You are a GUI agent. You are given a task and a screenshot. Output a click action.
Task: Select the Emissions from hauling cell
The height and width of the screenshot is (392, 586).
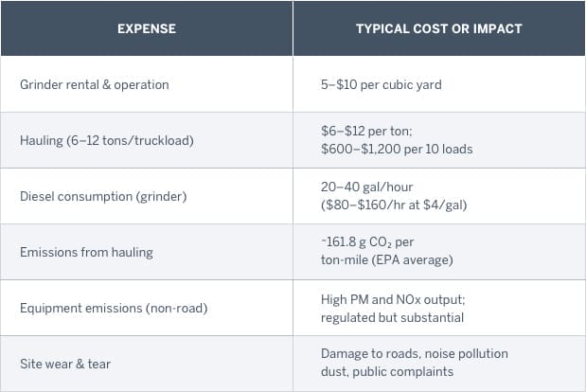(85, 252)
